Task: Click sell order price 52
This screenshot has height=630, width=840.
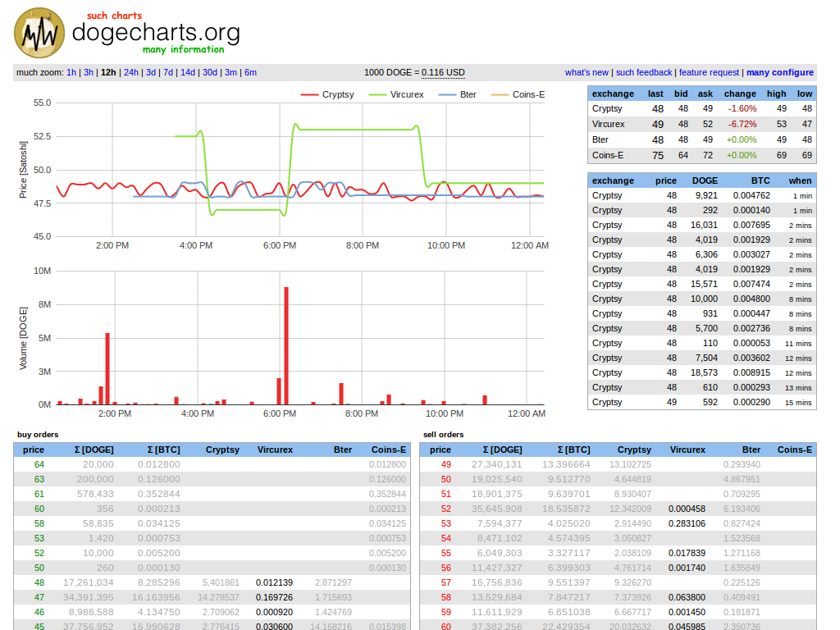Action: [445, 509]
